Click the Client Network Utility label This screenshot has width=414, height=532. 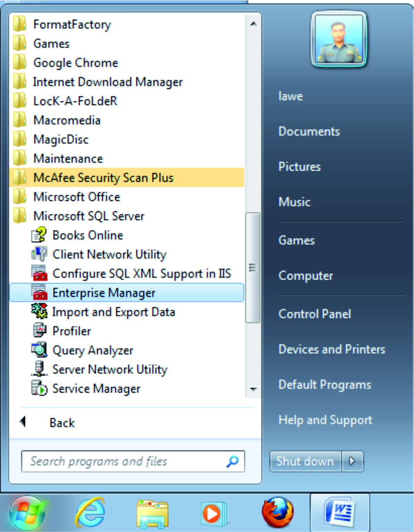click(x=109, y=255)
